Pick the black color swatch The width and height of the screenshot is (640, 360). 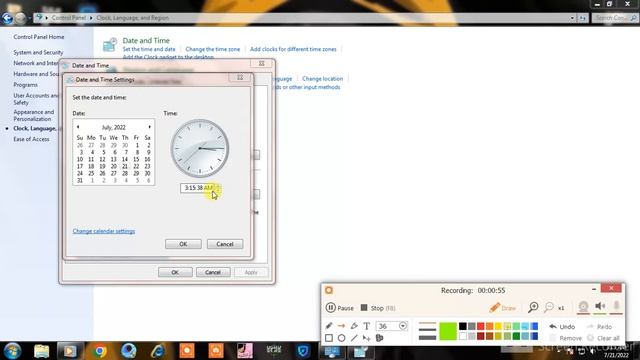coord(462,326)
